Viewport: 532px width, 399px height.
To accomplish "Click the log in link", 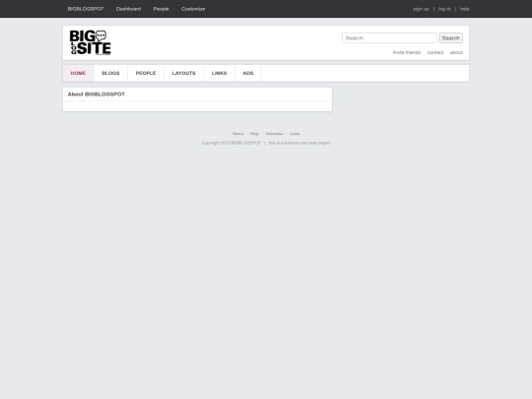I will (x=444, y=9).
